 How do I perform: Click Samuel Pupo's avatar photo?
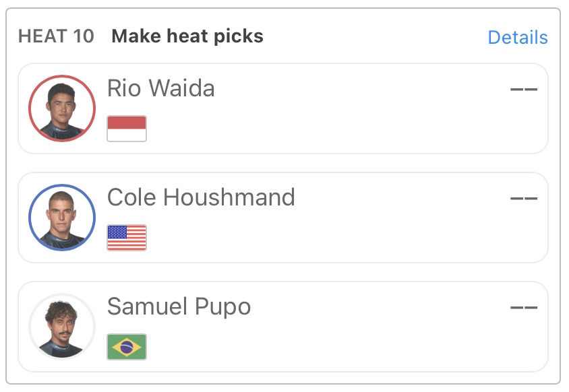pyautogui.click(x=62, y=327)
